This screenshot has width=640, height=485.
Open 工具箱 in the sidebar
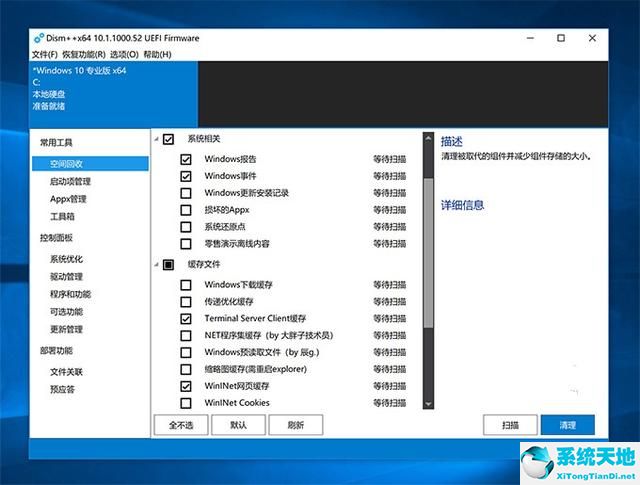62,216
